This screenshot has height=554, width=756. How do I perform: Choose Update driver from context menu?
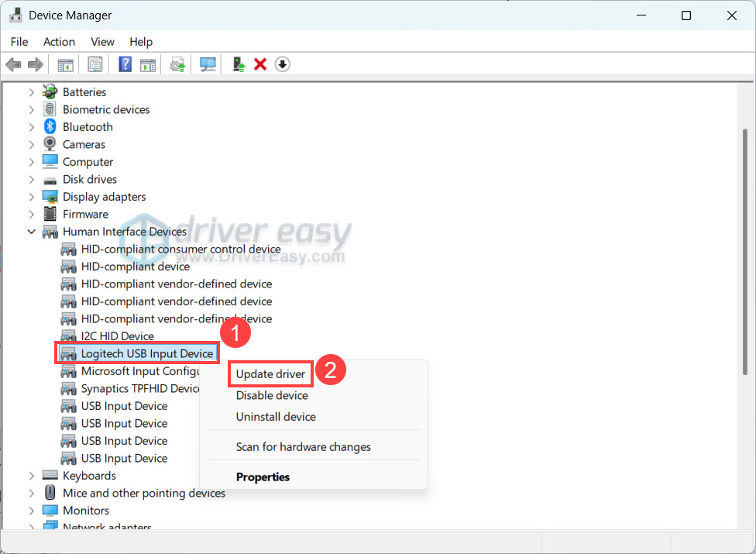270,374
